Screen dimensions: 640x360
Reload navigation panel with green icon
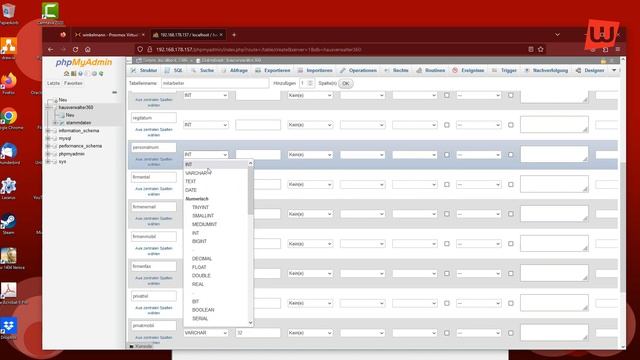(101, 73)
